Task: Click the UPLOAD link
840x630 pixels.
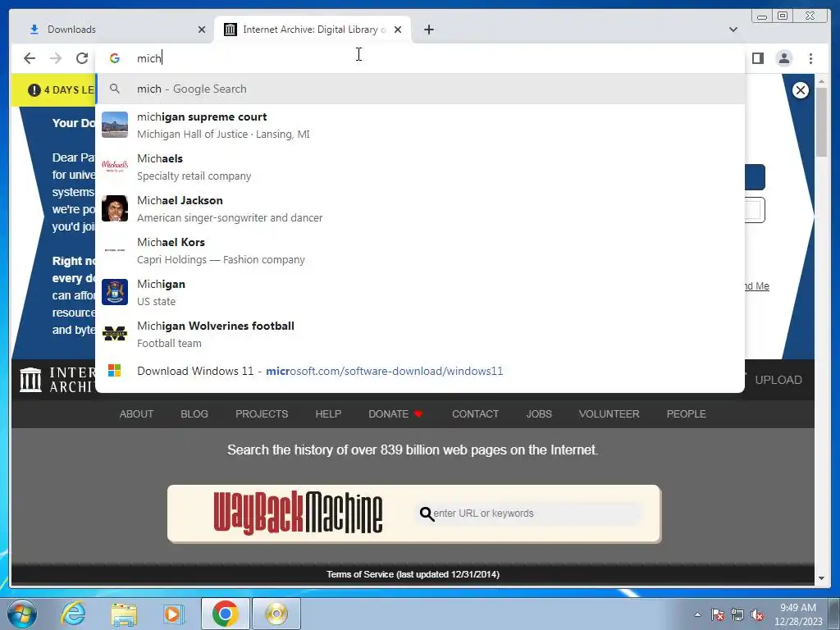Action: [778, 380]
